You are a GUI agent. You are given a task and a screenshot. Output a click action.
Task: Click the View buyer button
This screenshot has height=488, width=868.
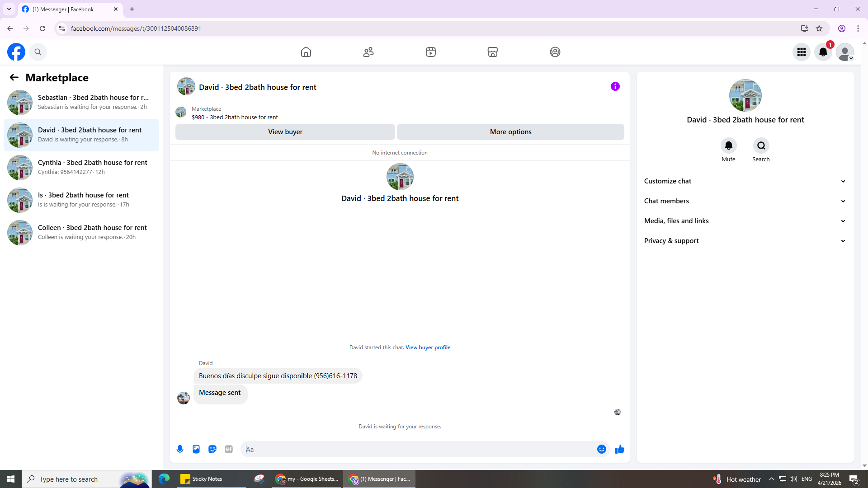pyautogui.click(x=285, y=132)
